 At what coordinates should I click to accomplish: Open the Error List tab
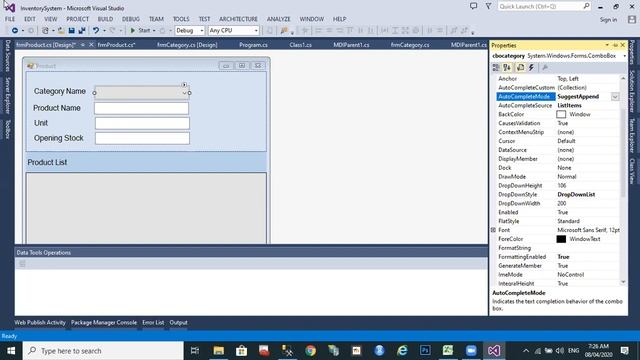(x=153, y=322)
